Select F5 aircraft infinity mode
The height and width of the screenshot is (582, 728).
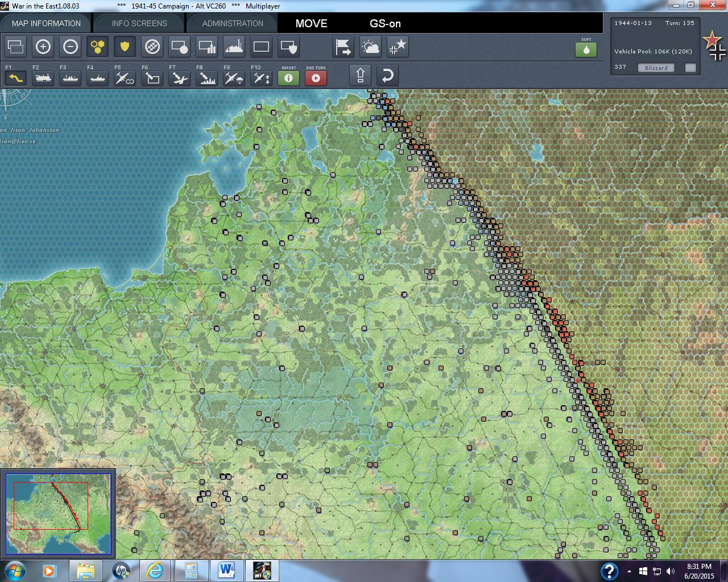(x=125, y=78)
